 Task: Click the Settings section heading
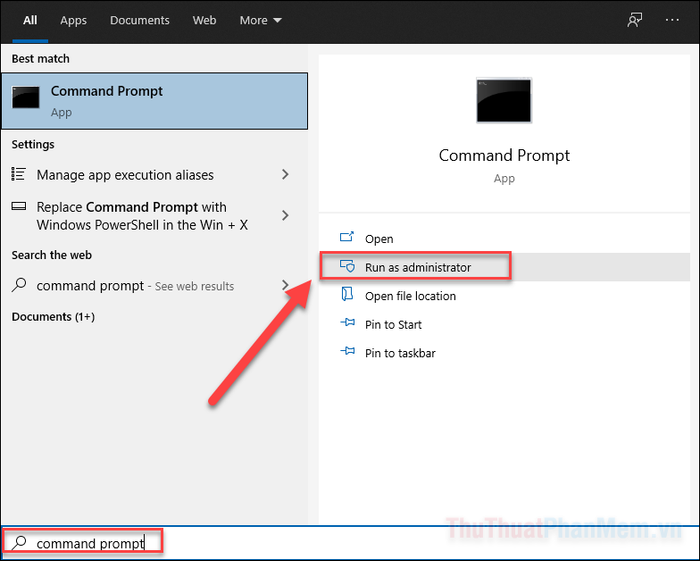coord(33,145)
